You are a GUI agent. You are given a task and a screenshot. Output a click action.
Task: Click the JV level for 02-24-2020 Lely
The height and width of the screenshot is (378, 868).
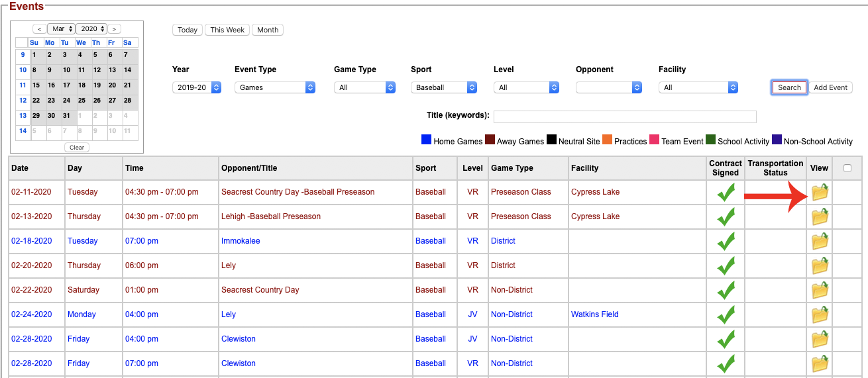click(472, 314)
